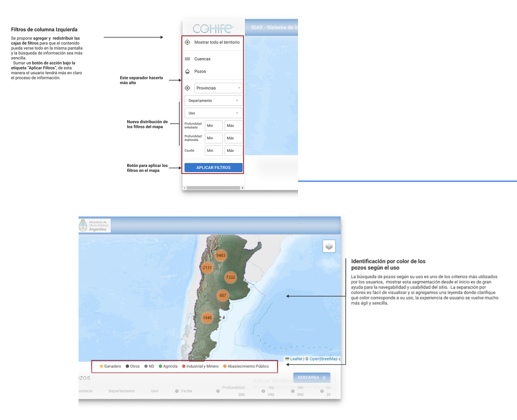Image resolution: width=517 pixels, height=420 pixels.
Task: Click the DESCARGA button
Action: pos(311,377)
